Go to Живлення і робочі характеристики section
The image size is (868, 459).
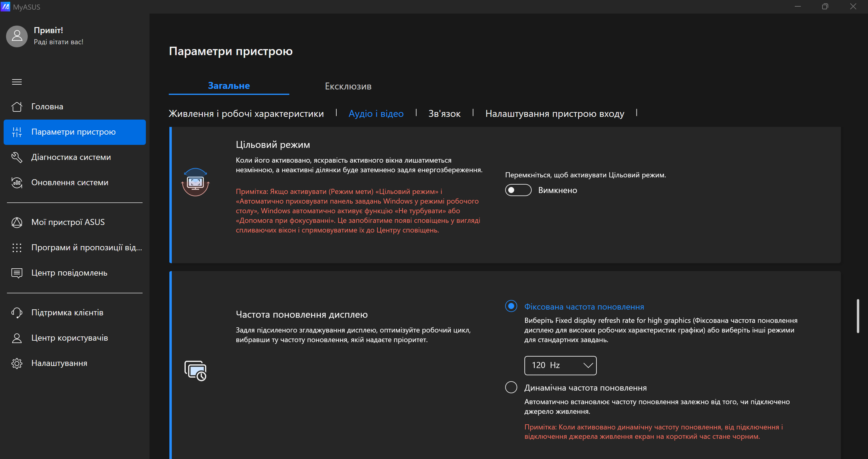pyautogui.click(x=246, y=114)
